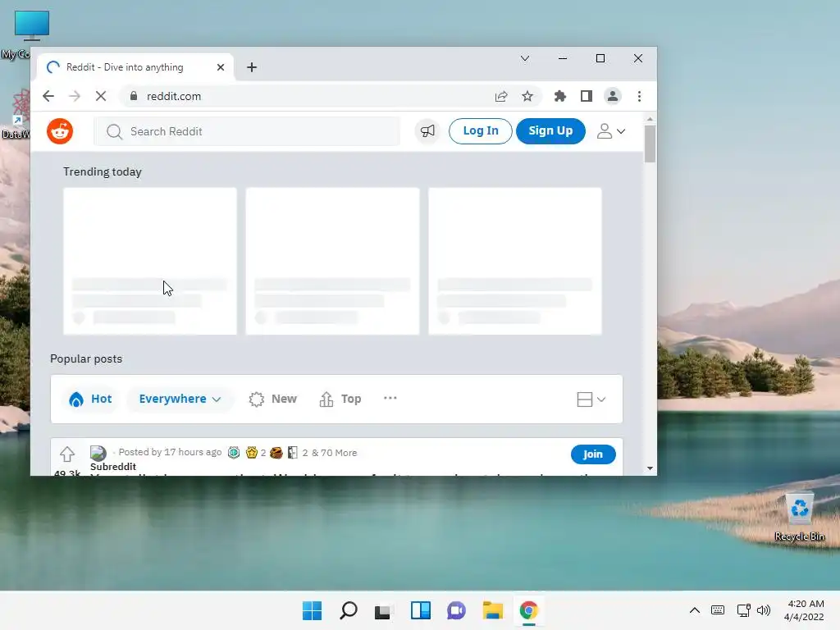Open a new tab with plus button
The height and width of the screenshot is (630, 840).
(252, 67)
